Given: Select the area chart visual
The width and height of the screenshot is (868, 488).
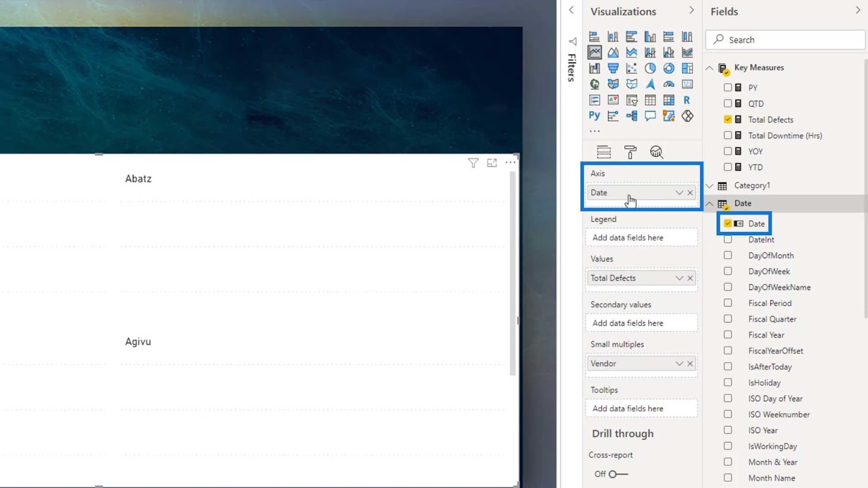Looking at the screenshot, I should point(613,53).
